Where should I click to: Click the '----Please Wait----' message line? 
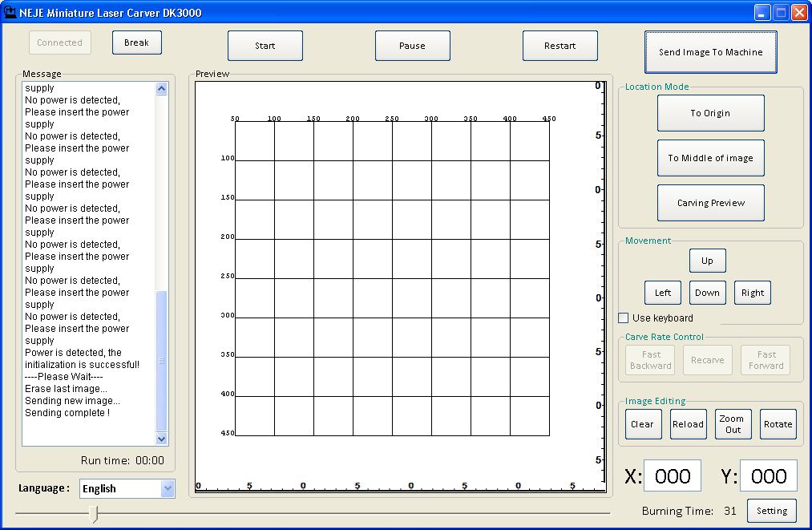pos(63,377)
